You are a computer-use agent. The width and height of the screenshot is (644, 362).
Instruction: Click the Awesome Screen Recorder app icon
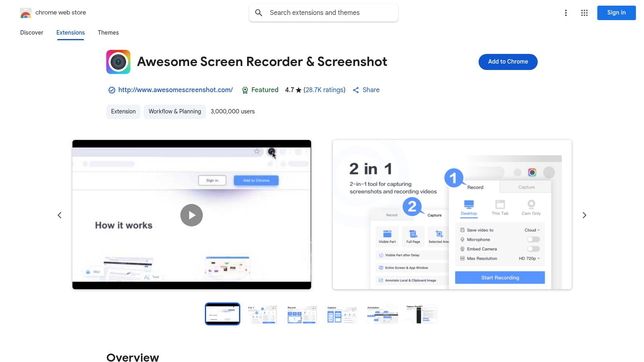pyautogui.click(x=118, y=62)
